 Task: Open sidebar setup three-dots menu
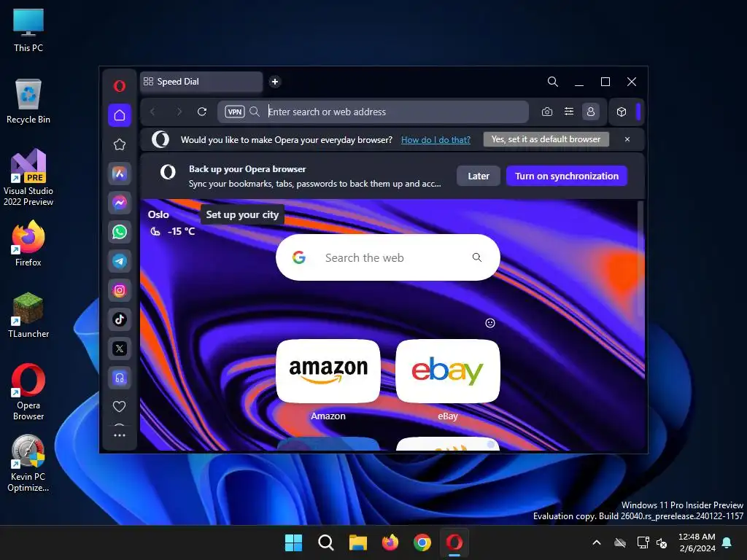coord(120,435)
